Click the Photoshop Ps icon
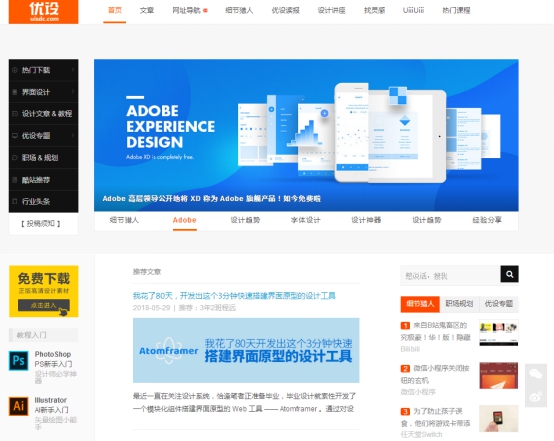The width and height of the screenshot is (554, 441). coord(18,360)
